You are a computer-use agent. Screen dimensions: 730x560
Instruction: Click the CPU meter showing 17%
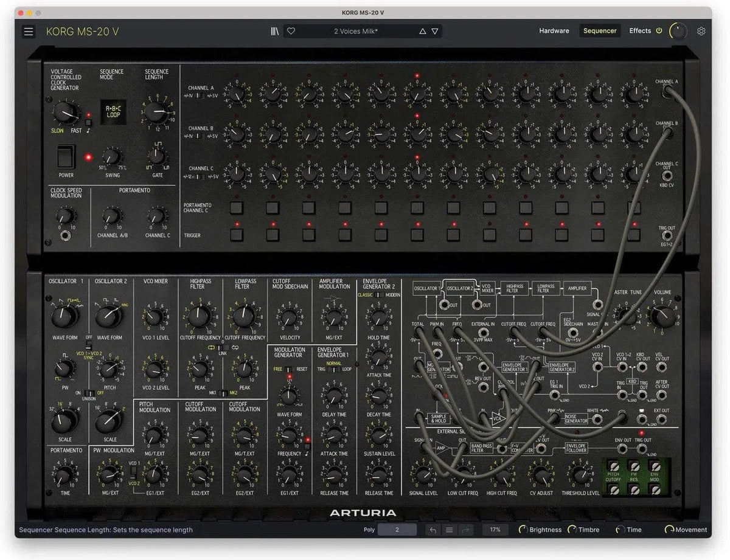tap(495, 530)
